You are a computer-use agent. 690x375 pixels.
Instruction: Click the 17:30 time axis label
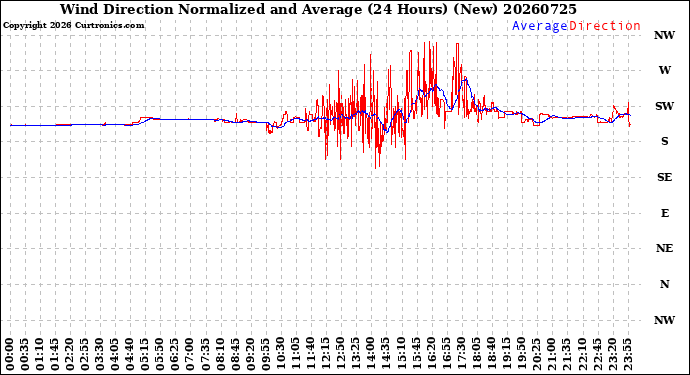tap(461, 354)
